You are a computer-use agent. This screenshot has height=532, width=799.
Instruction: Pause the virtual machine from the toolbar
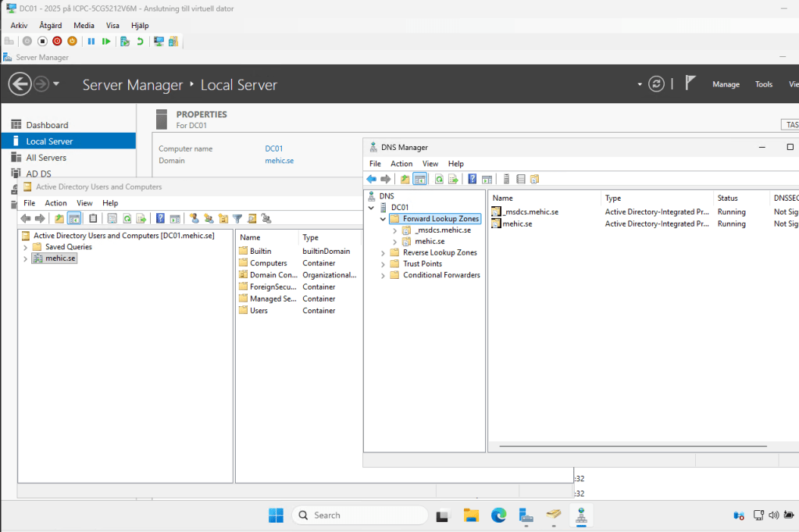point(91,41)
